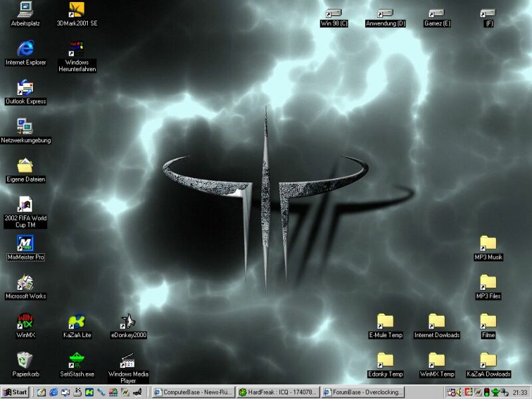
Task: Open Internet Explorer desktop icon
Action: 25,53
